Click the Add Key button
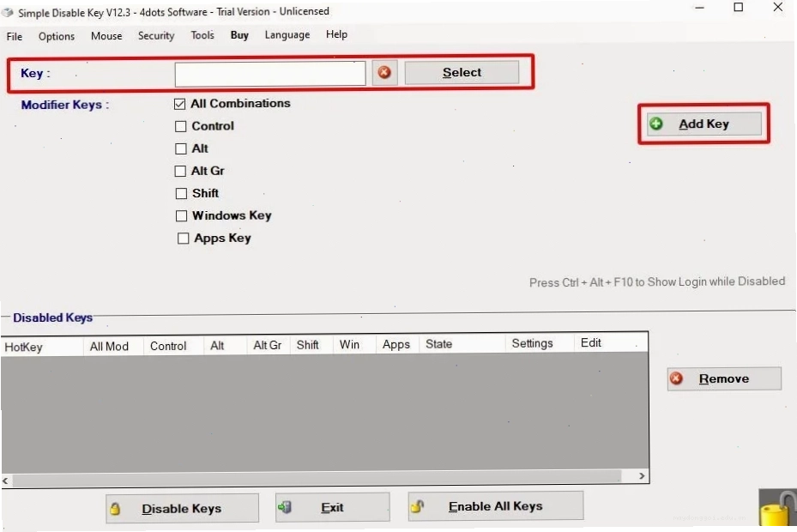Screen dimensions: 797x532 (x=704, y=124)
